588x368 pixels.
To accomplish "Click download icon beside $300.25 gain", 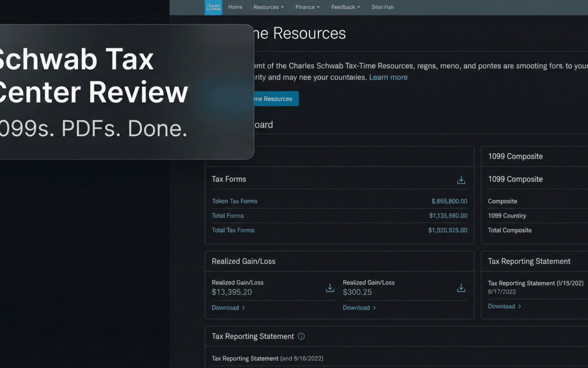I will tap(461, 288).
